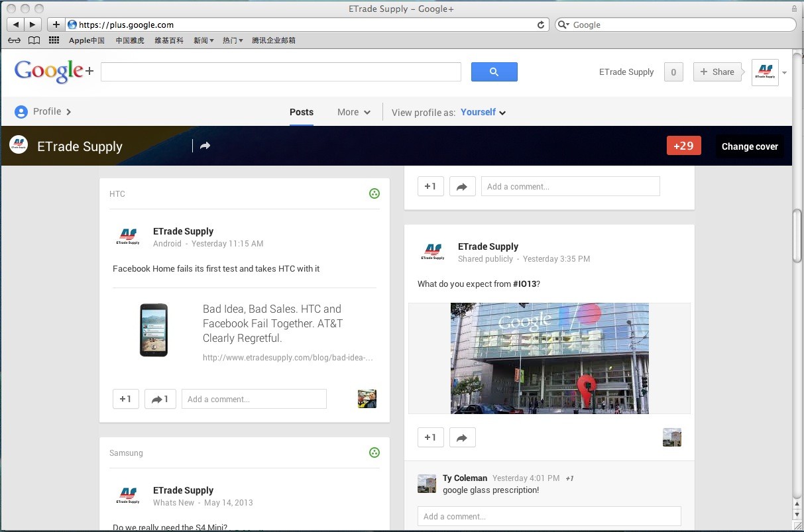
Task: Click Ty Coleman's profile picture
Action: (427, 484)
